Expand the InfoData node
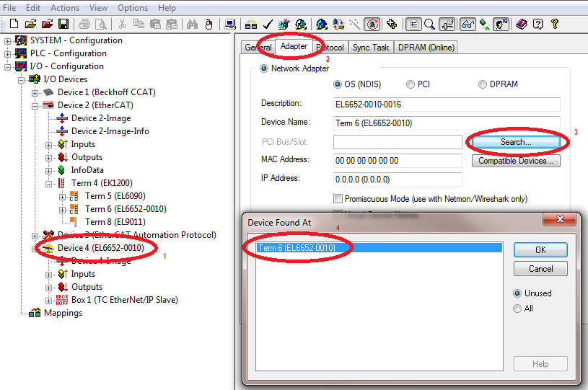 tap(49, 171)
